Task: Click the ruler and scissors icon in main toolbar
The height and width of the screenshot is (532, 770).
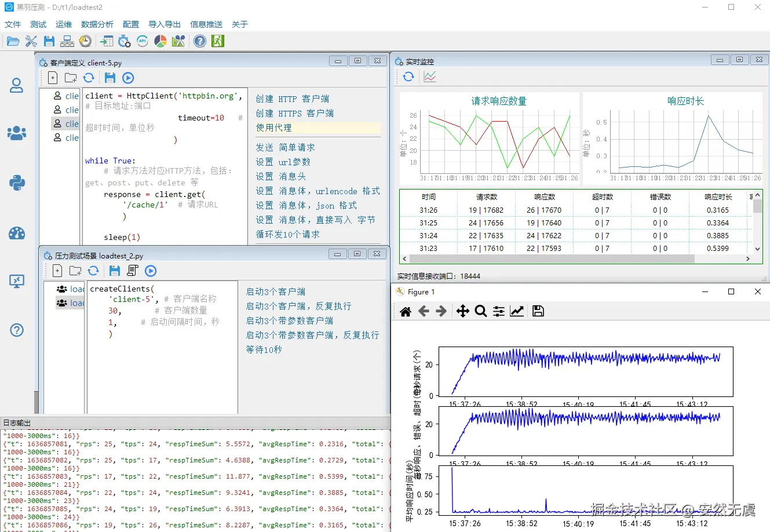Action: 178,41
